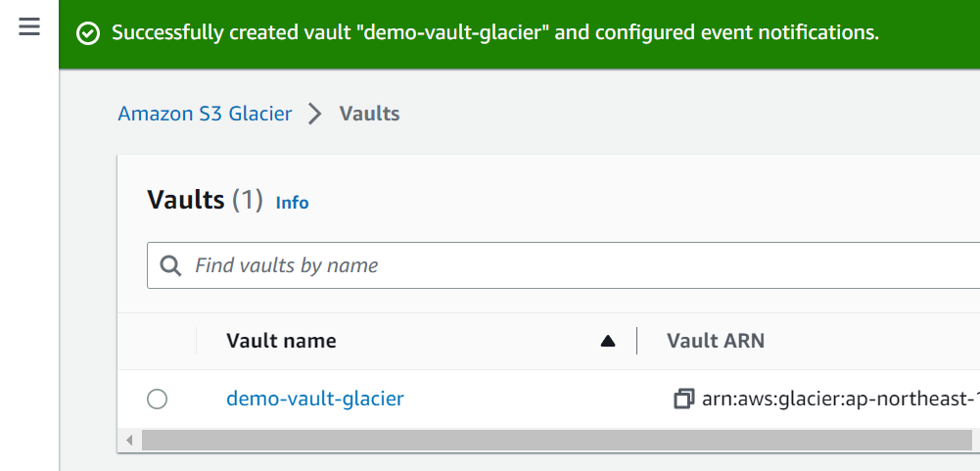This screenshot has height=471, width=980.
Task: Toggle the Vault name sort arrow
Action: [608, 341]
